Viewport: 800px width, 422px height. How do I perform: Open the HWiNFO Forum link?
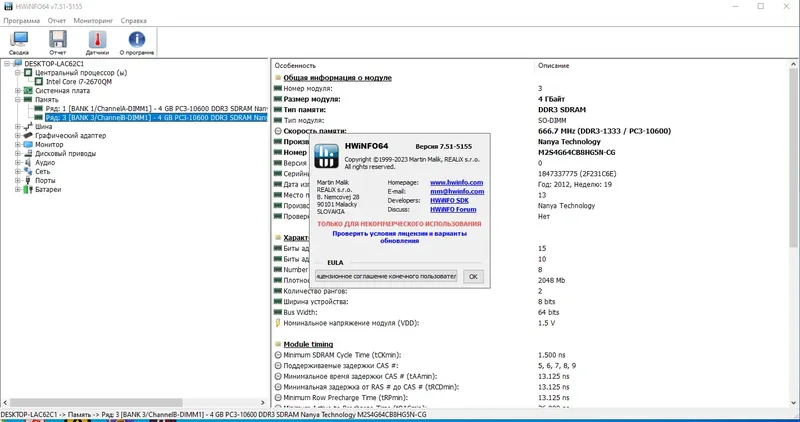453,210
